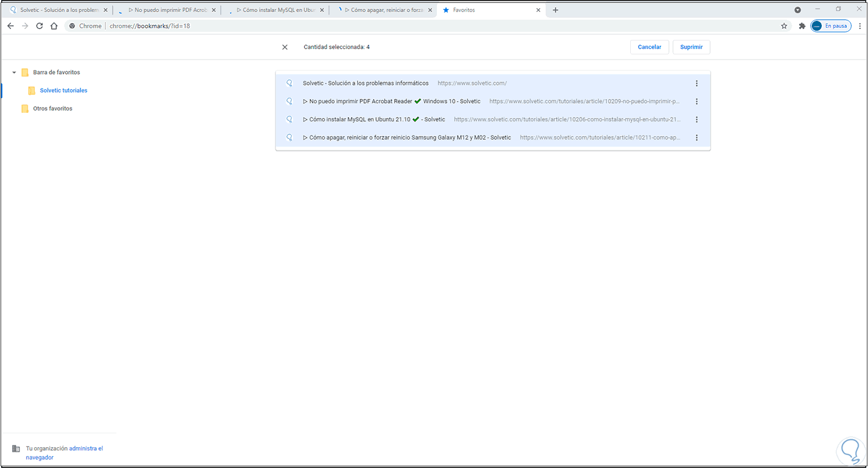This screenshot has width=868, height=468.
Task: Open the tab search dropdown icon
Action: click(797, 10)
